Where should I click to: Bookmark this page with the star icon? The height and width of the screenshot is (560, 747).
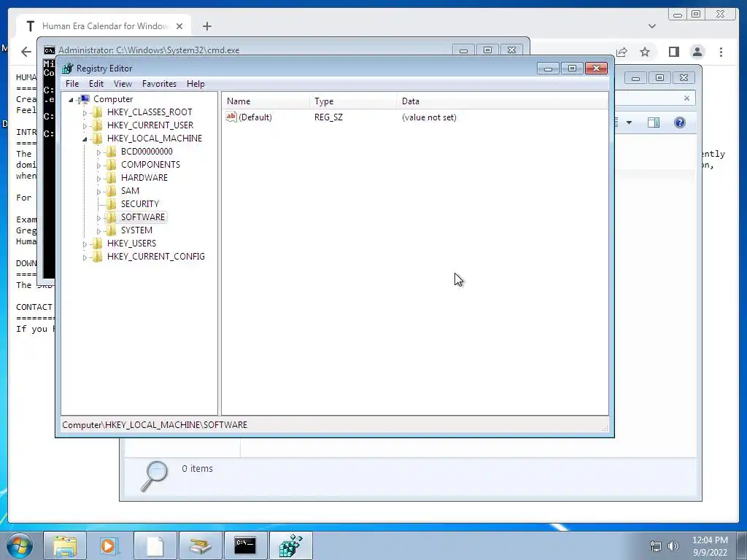point(645,52)
